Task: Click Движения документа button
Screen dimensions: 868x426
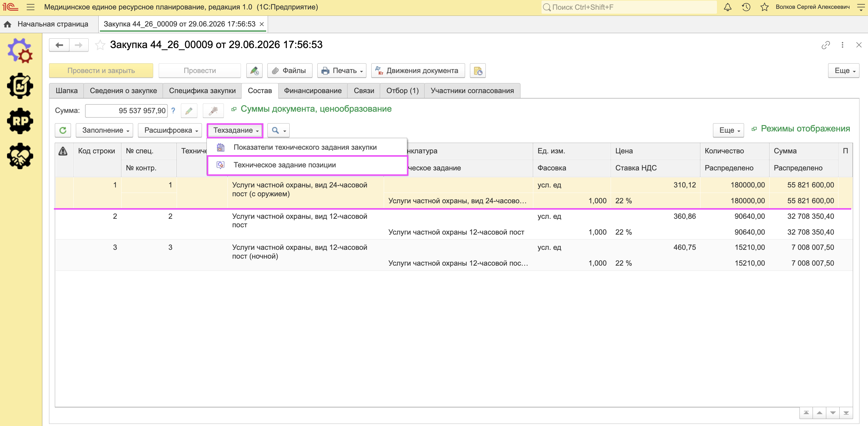Action: point(418,71)
